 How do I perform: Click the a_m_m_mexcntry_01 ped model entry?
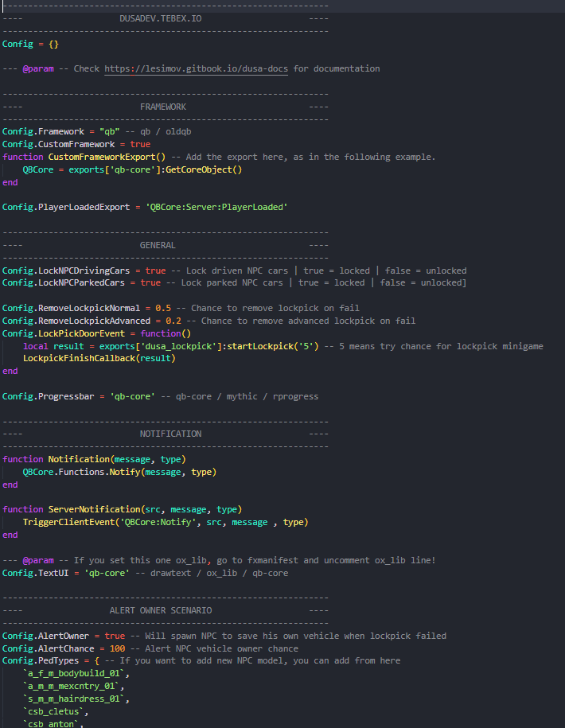pos(74,686)
